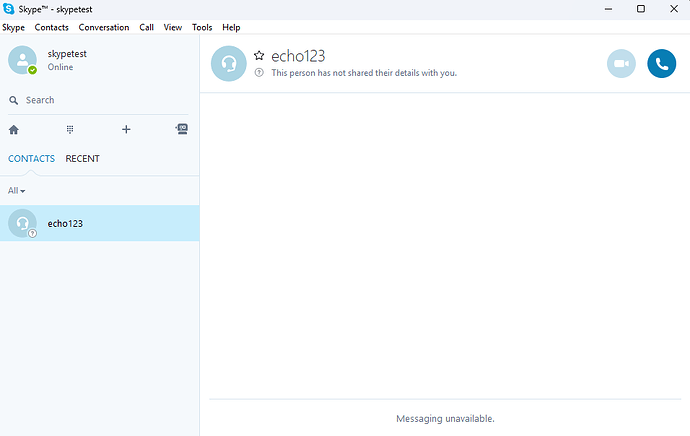
Task: Click the skypetest profile avatar
Action: pos(22,60)
